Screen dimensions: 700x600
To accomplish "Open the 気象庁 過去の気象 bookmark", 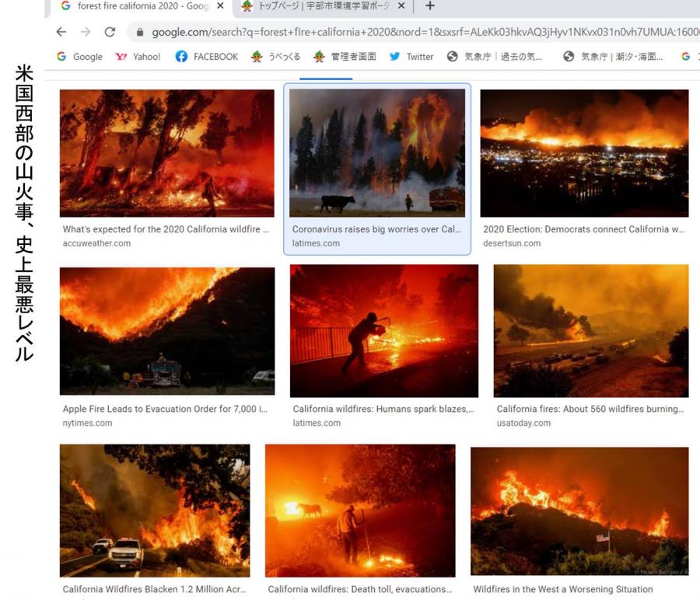I will point(495,57).
